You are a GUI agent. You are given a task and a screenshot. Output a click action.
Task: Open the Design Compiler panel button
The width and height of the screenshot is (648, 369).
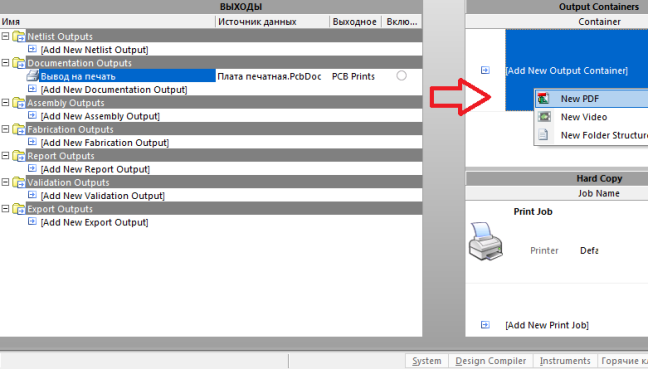click(491, 361)
